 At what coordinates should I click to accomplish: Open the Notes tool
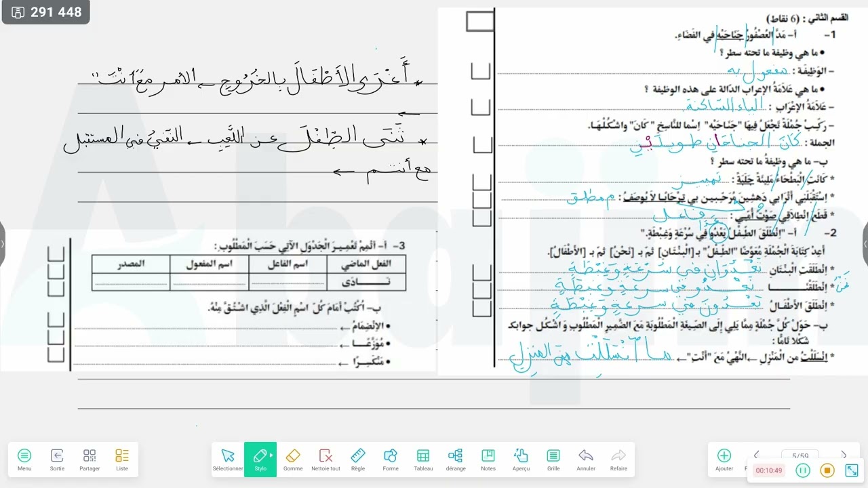[488, 460]
